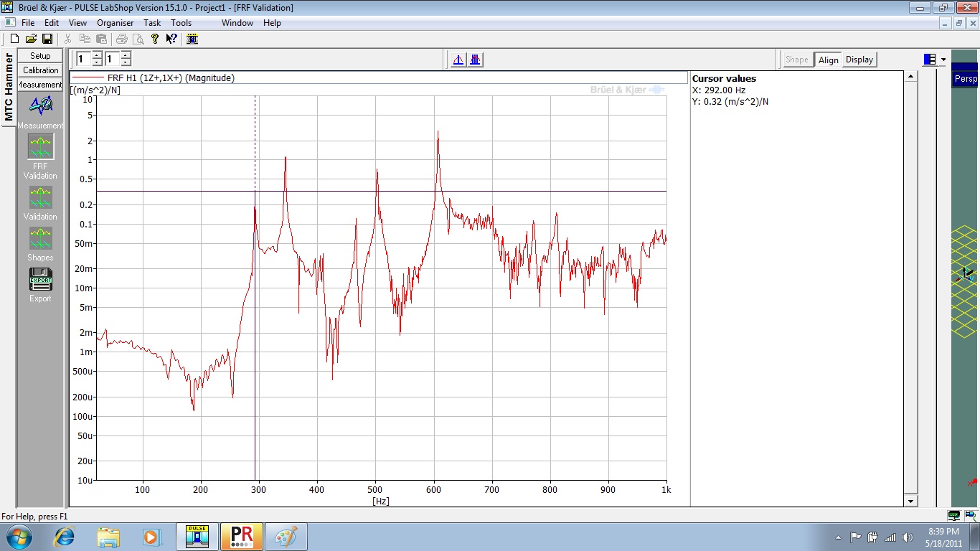Screen dimensions: 980x551
Task: Click the yellow question mark Help icon
Action: pos(154,39)
